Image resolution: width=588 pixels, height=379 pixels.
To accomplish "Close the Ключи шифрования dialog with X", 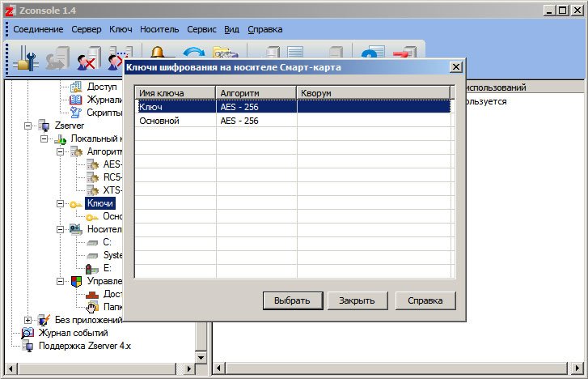I will [x=455, y=67].
